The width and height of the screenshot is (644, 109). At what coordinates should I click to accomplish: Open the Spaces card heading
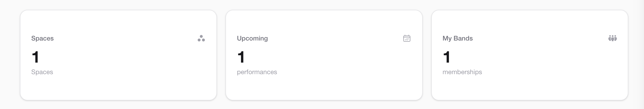coord(43,38)
